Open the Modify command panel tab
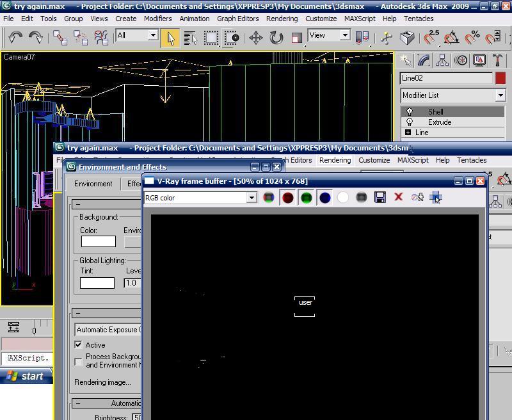The image size is (512, 420). click(424, 60)
